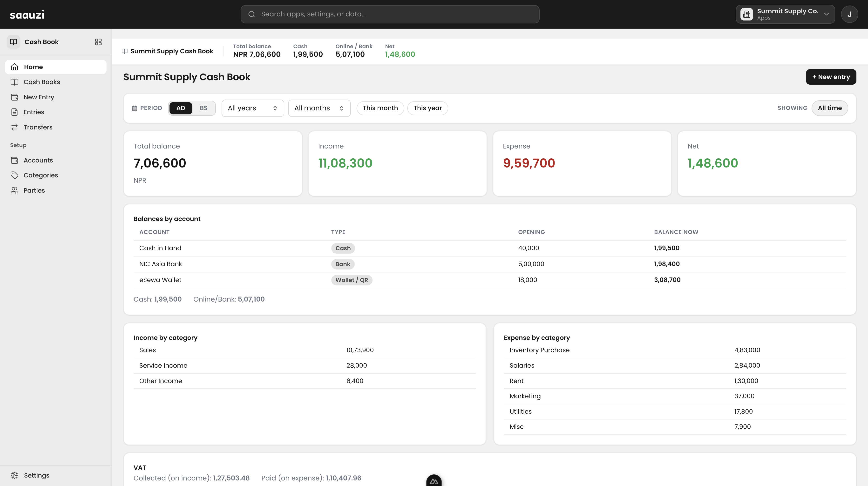868x486 pixels.
Task: Click the Home house icon
Action: coord(14,67)
